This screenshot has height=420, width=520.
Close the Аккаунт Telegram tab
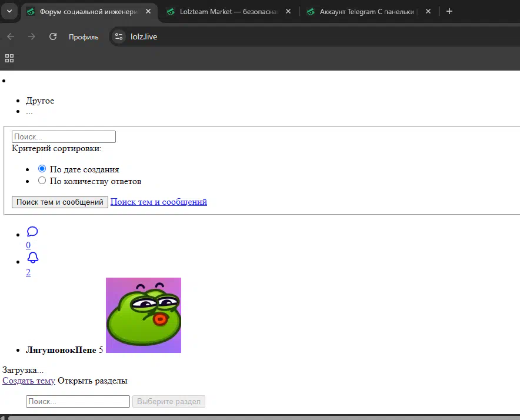tap(428, 11)
